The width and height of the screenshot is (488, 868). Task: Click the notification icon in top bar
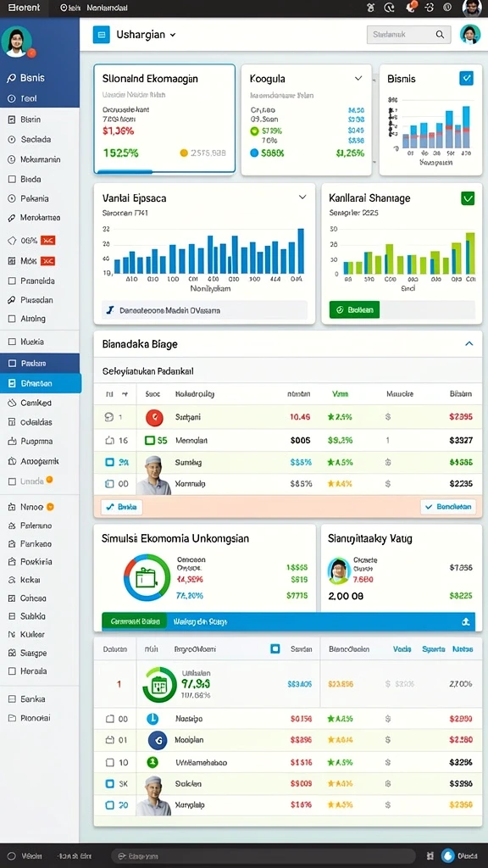tap(410, 7)
